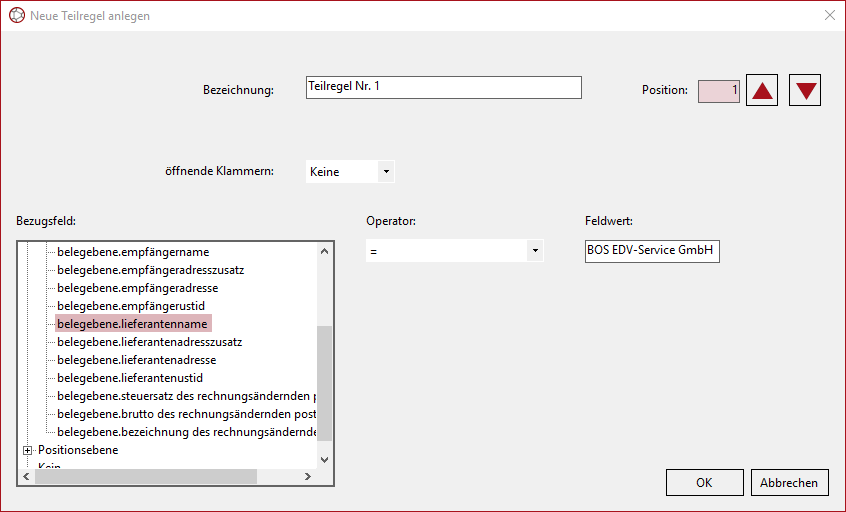The image size is (846, 512).
Task: Choose belegebene.empfängeradresse field
Action: [137, 288]
